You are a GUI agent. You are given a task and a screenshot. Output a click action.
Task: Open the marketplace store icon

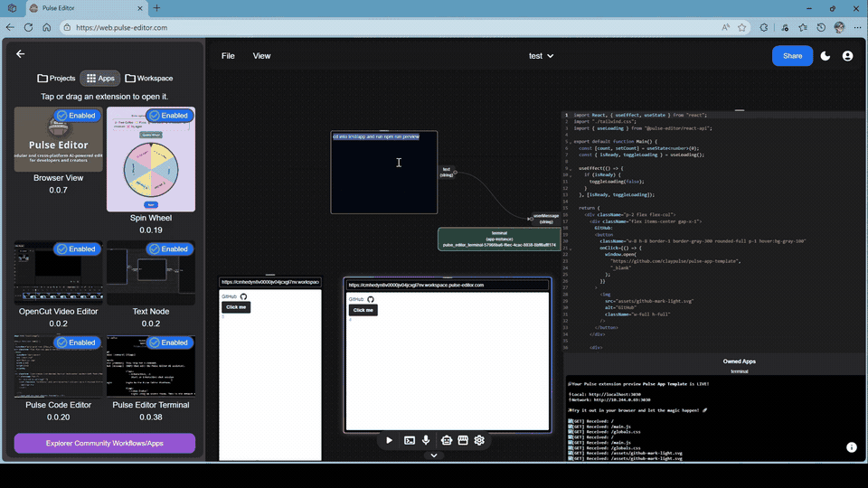(x=463, y=440)
